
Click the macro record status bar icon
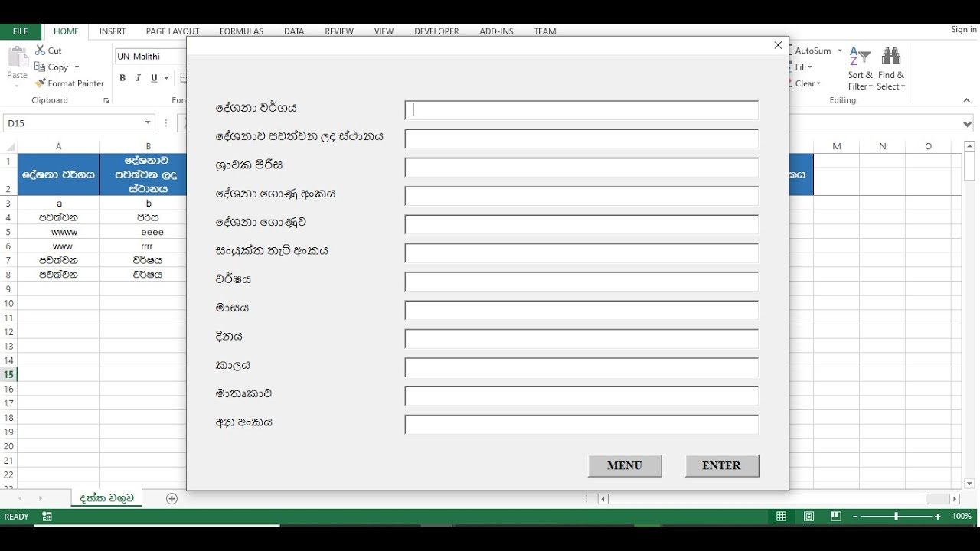pyautogui.click(x=47, y=517)
